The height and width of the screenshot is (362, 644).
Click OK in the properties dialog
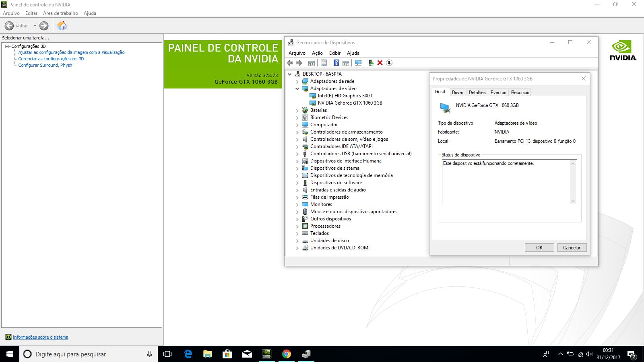[539, 248]
